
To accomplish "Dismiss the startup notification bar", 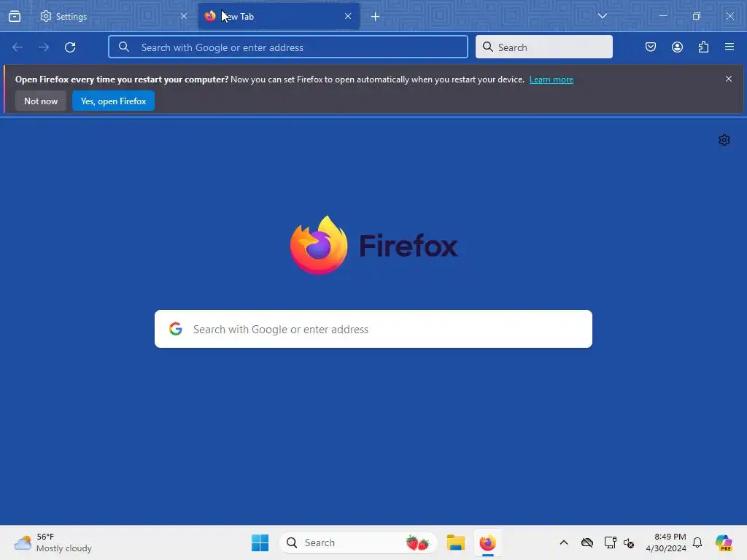I will tap(729, 79).
